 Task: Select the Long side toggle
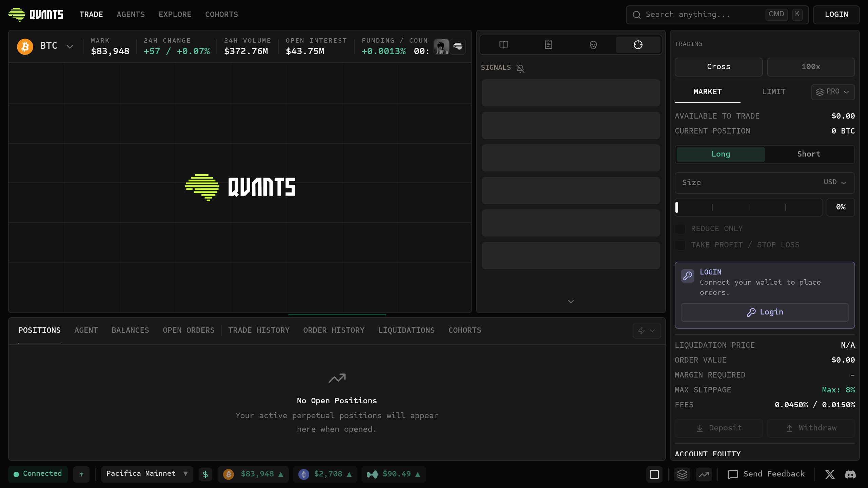(x=721, y=154)
